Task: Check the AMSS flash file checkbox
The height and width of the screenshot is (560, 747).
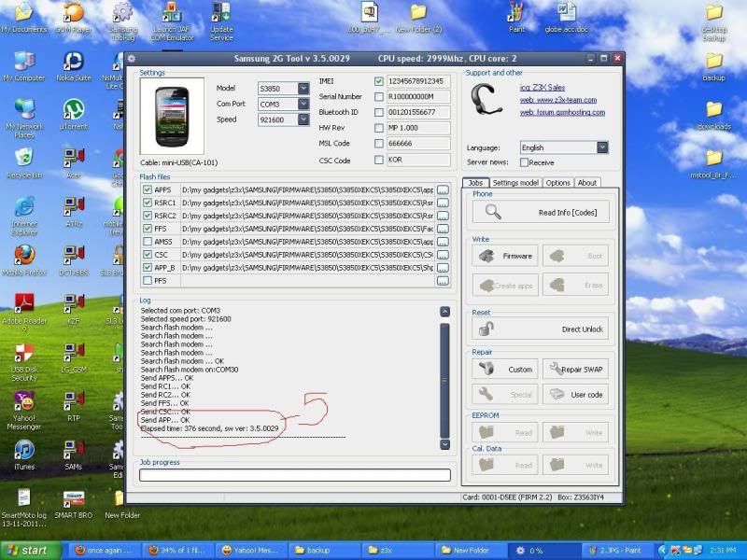Action: point(148,242)
